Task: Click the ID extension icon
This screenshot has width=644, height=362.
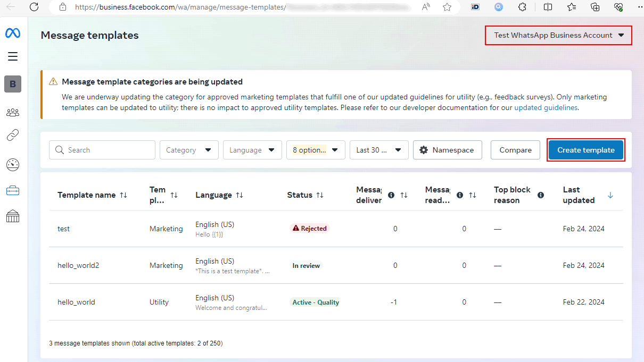Action: 476,7
